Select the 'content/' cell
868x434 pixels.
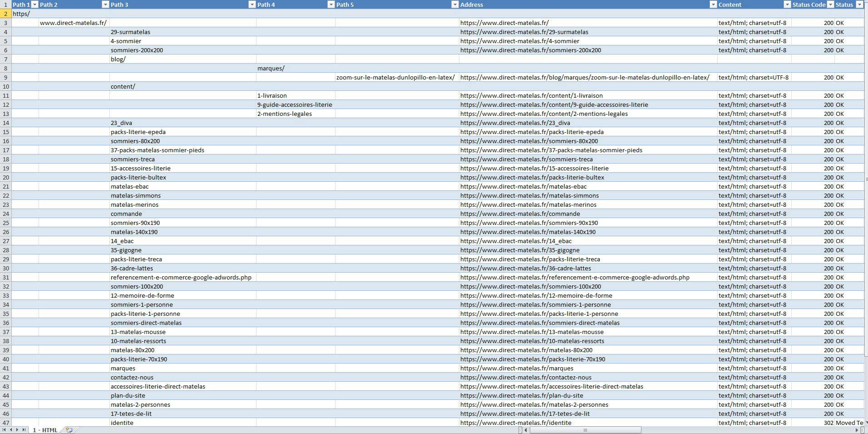click(x=183, y=86)
